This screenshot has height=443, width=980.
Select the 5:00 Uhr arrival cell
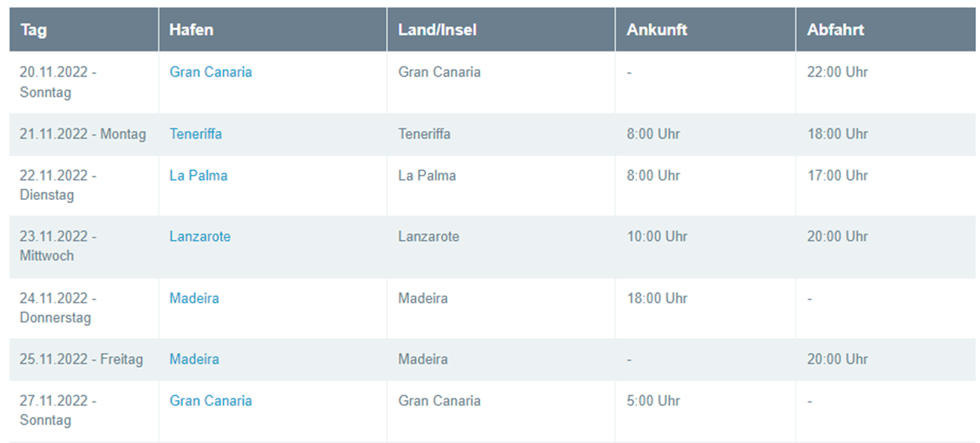tap(654, 401)
